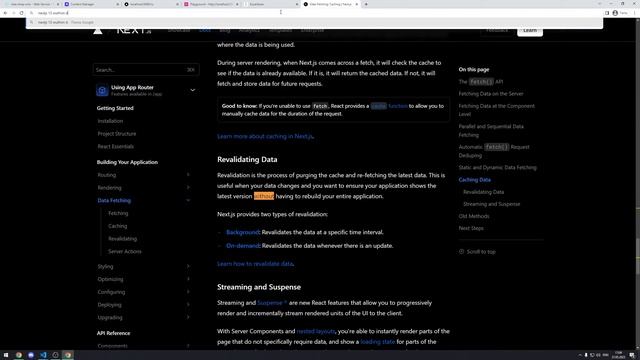The width and height of the screenshot is (640, 360).
Task: Click the Feedback button
Action: pyautogui.click(x=497, y=31)
